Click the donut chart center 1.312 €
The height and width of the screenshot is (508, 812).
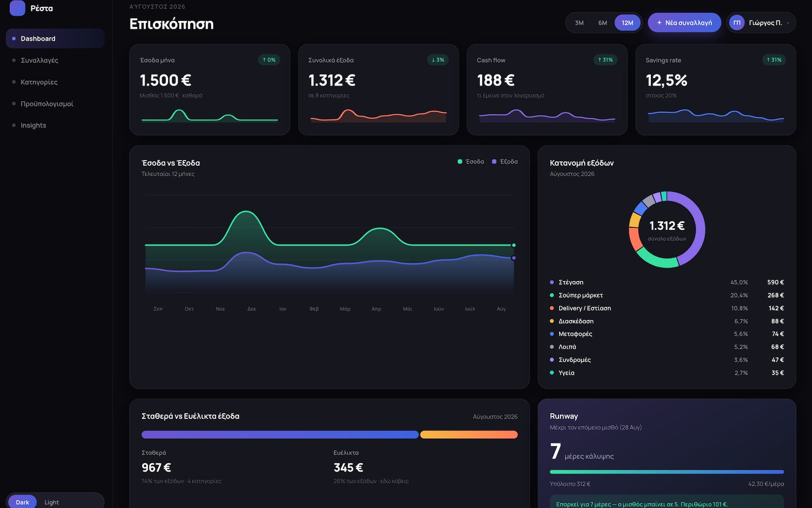(667, 226)
